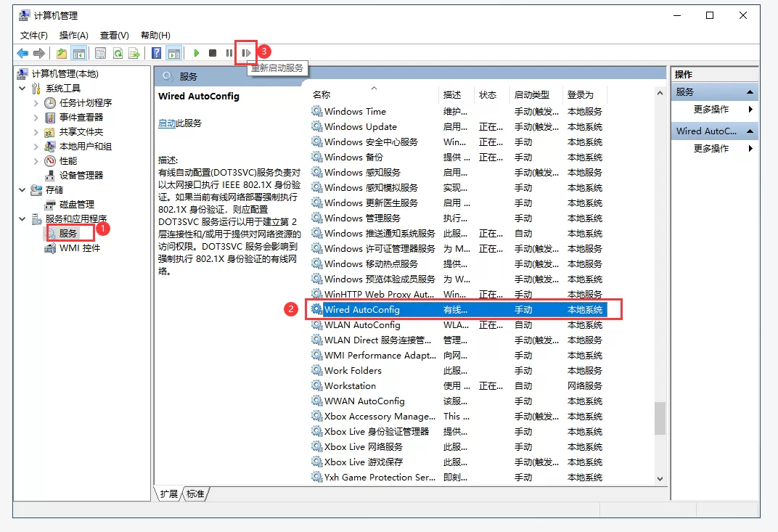Stop the selected service using the stop icon
The image size is (778, 532).
click(211, 52)
